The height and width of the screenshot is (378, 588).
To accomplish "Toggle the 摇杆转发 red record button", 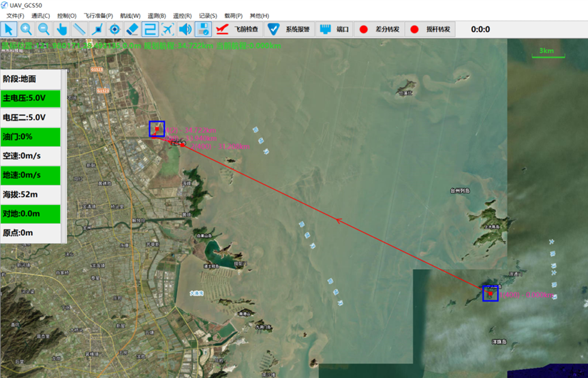I will coord(414,29).
